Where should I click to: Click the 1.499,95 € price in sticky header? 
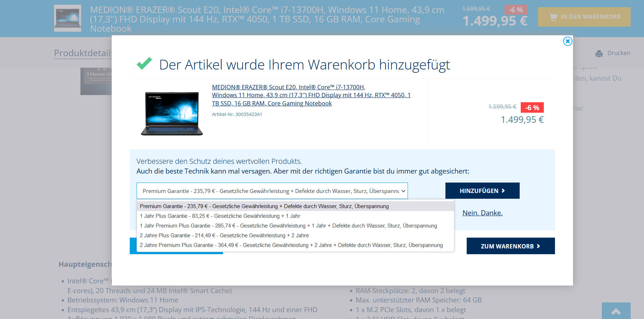tap(495, 21)
